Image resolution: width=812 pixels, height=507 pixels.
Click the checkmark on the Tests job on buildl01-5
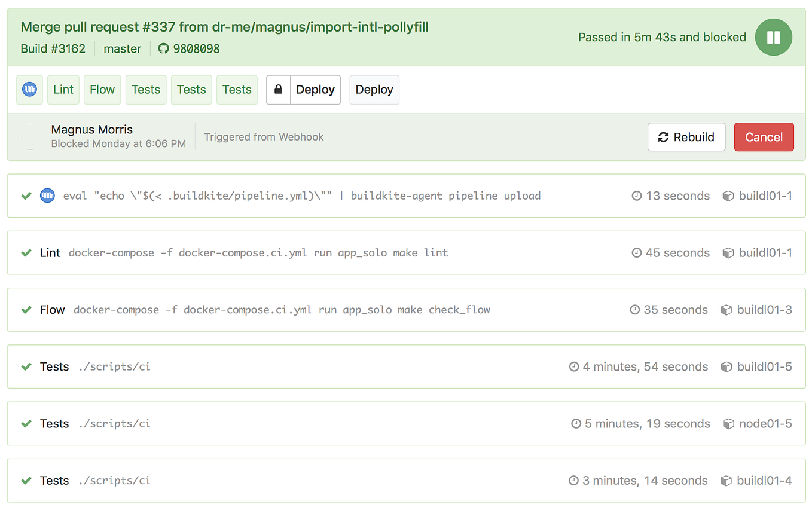pyautogui.click(x=26, y=366)
